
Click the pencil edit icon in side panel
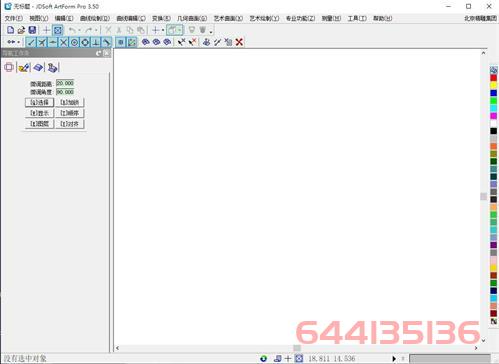[x=24, y=68]
